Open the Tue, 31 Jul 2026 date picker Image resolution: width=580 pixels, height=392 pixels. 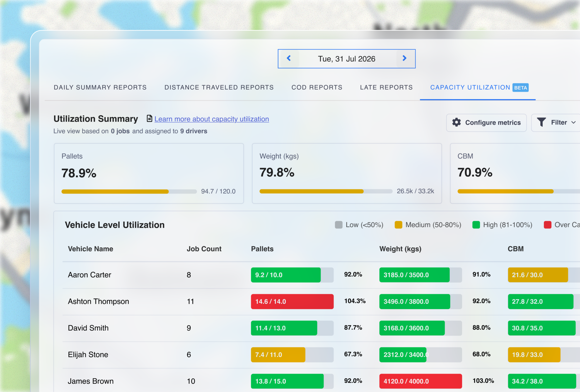pos(346,59)
